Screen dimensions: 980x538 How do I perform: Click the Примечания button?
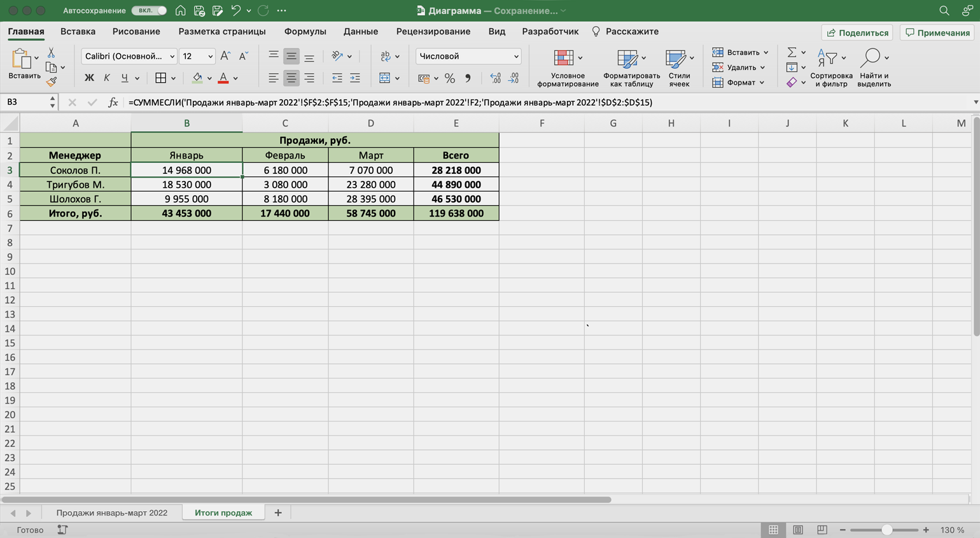point(937,32)
